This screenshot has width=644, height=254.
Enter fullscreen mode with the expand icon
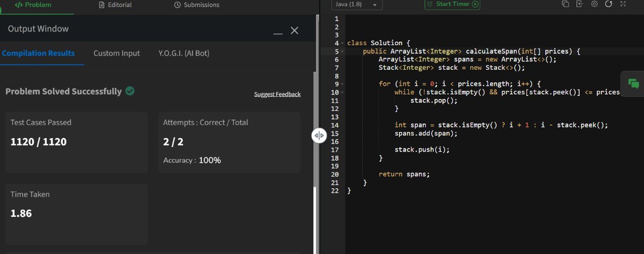pyautogui.click(x=623, y=4)
